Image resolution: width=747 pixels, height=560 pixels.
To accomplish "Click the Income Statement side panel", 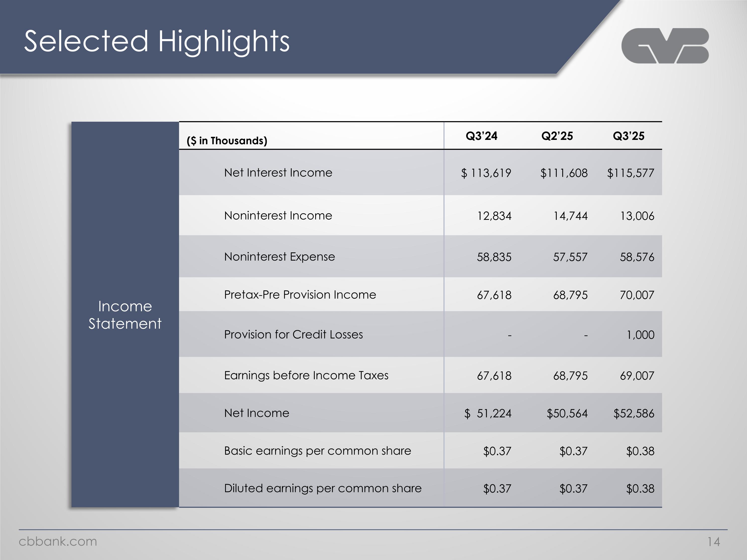I will [125, 315].
